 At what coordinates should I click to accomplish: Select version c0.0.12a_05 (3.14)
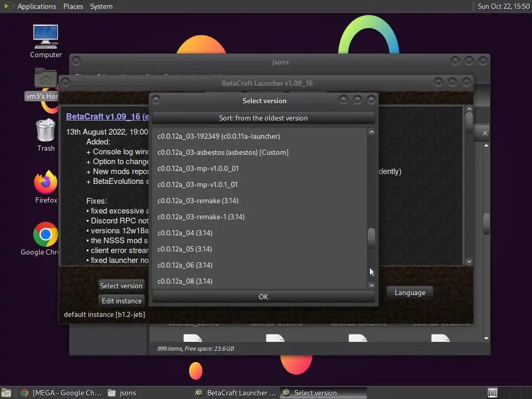pyautogui.click(x=260, y=249)
